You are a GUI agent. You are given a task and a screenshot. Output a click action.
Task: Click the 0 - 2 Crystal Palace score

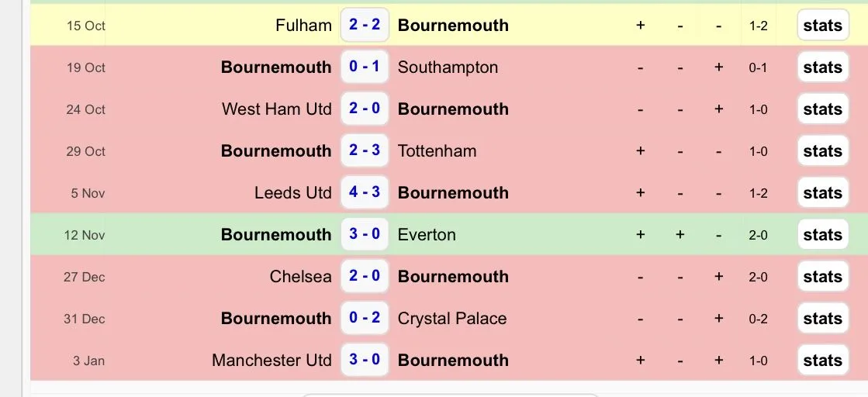365,318
